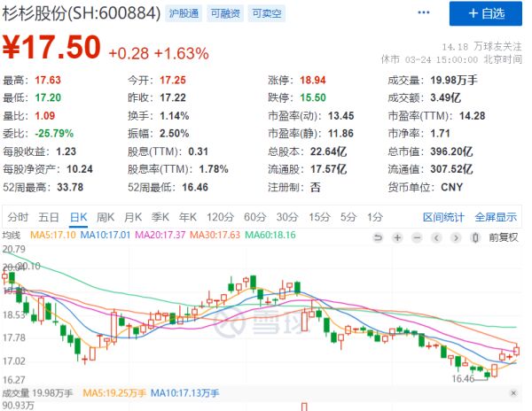
Task: Open the 成交量 sub-indicator selector
Action: (15, 392)
